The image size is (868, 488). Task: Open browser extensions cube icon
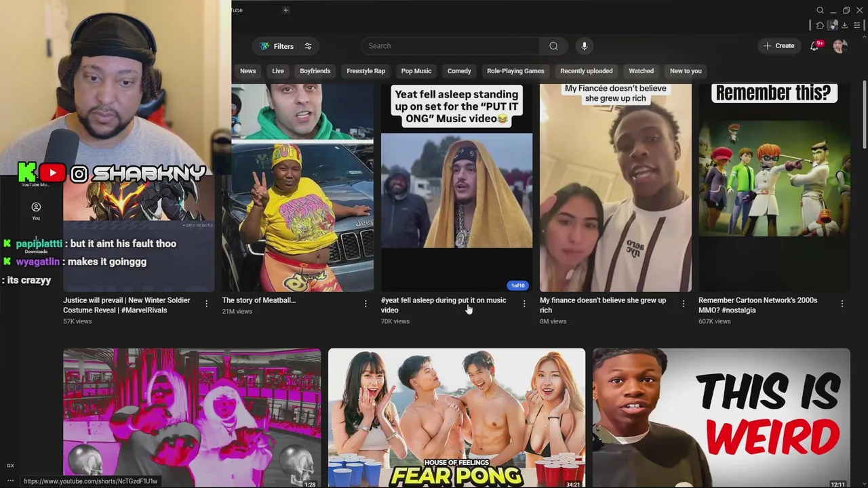coord(820,25)
